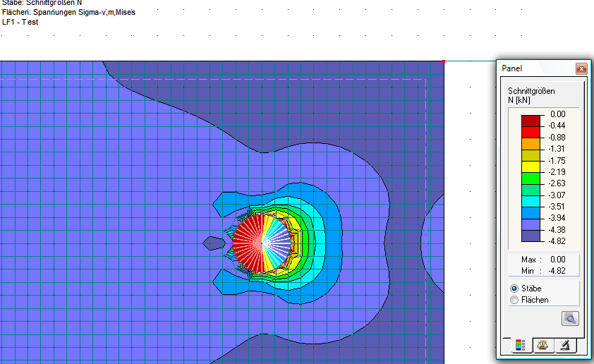Click the legend value -4.38
The height and width of the screenshot is (364, 594).
click(x=557, y=229)
